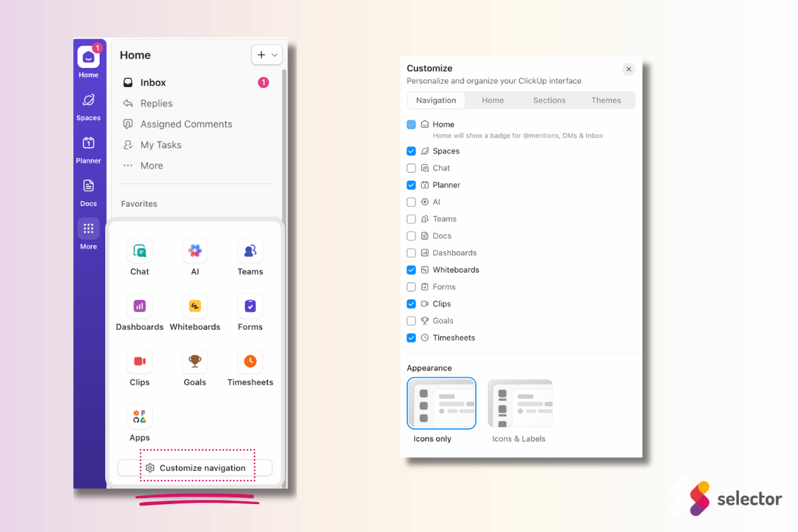Image resolution: width=798 pixels, height=532 pixels.
Task: Click the Inbox tray icon
Action: [x=128, y=82]
